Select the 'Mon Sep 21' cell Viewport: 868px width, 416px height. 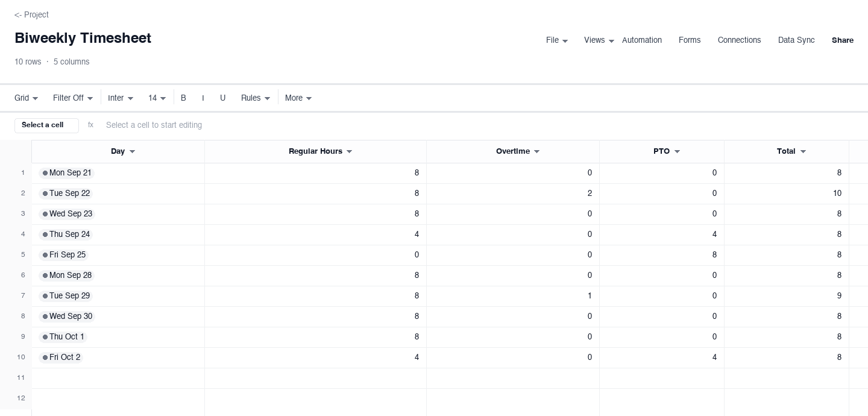coord(118,173)
